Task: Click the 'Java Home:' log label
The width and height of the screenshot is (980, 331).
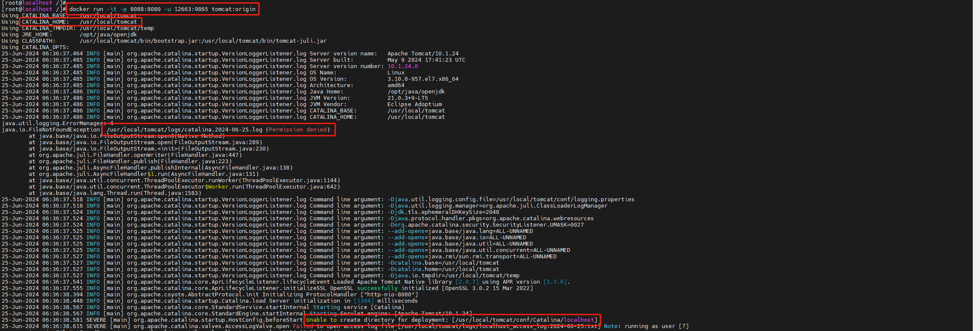Action: click(x=327, y=91)
